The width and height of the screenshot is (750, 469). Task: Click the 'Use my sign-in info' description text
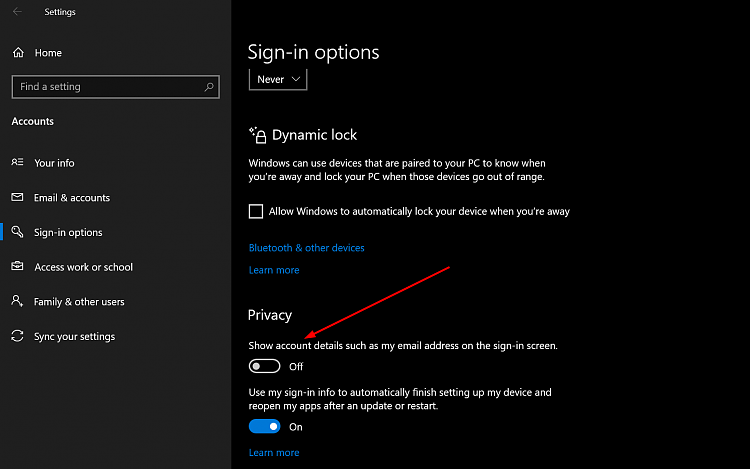tap(400, 399)
